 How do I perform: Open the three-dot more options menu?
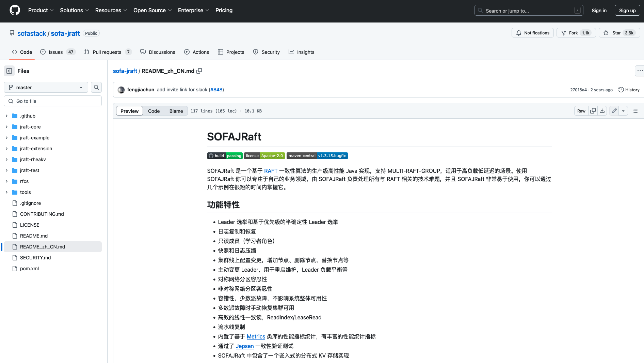pos(640,71)
